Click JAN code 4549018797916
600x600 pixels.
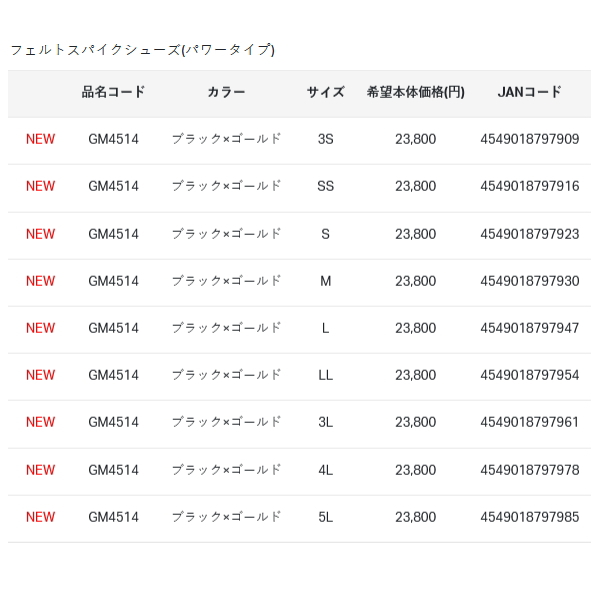point(529,186)
